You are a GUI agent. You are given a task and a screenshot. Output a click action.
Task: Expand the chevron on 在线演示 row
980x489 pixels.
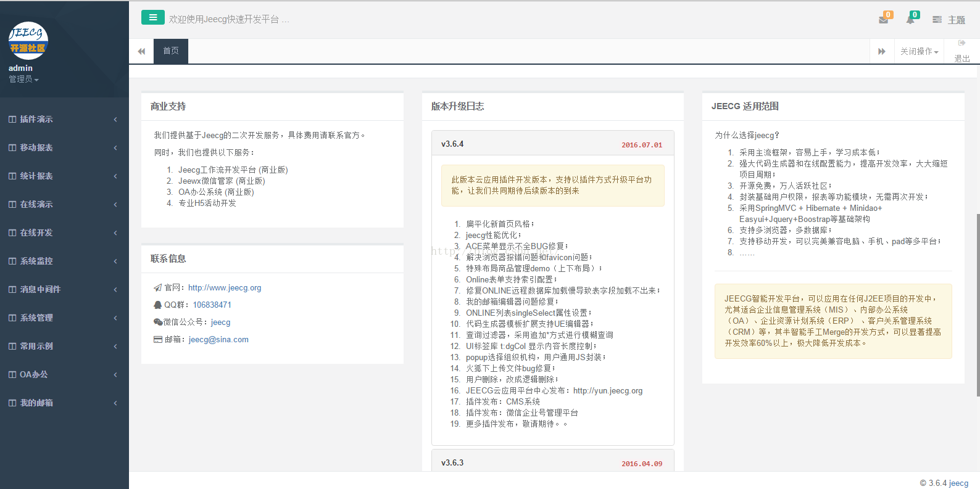tap(115, 205)
